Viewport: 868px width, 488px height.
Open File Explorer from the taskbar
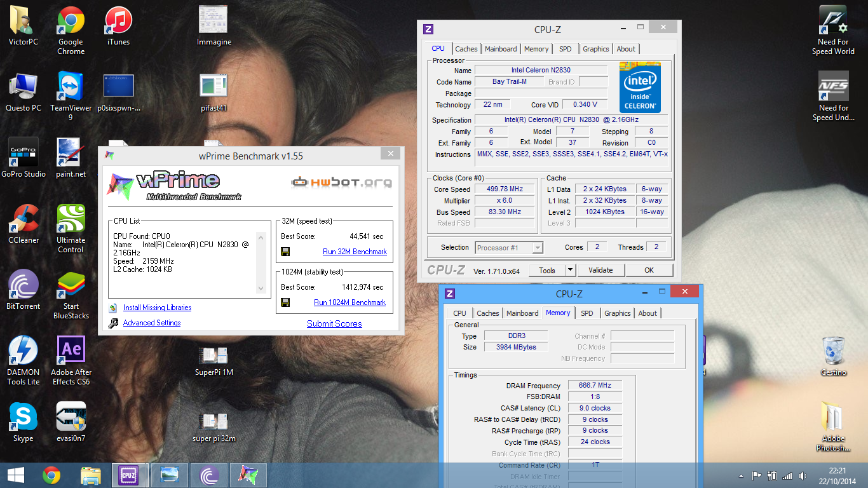(x=91, y=475)
